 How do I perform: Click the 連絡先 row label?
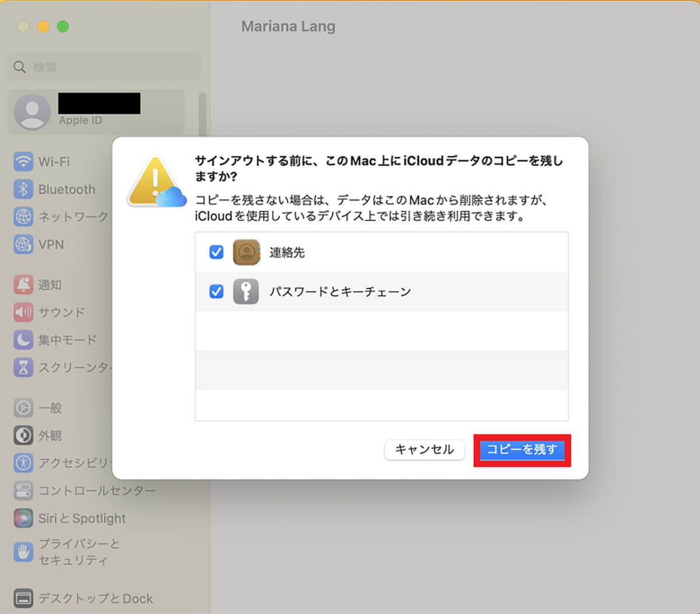coord(287,253)
